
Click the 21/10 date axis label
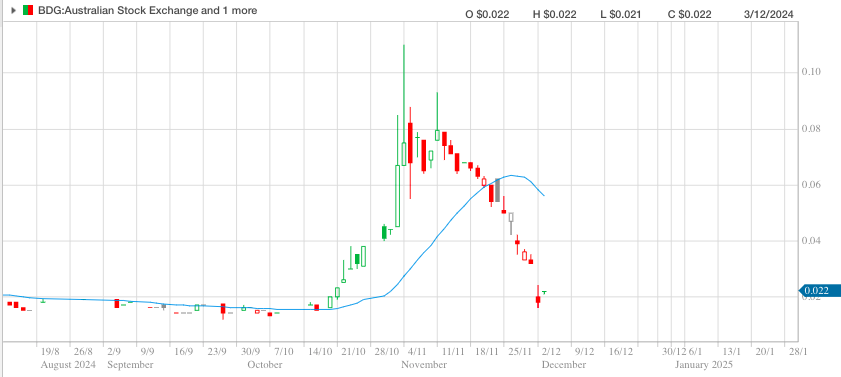click(353, 352)
